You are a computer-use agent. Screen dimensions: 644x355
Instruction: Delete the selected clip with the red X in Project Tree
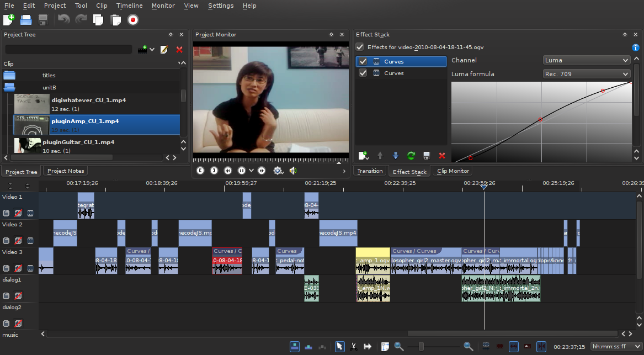point(179,50)
